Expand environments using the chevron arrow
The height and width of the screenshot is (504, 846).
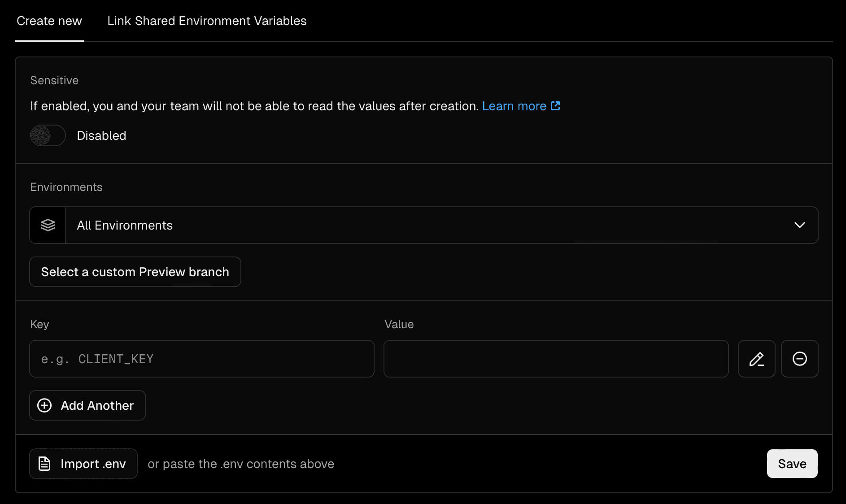pos(799,225)
